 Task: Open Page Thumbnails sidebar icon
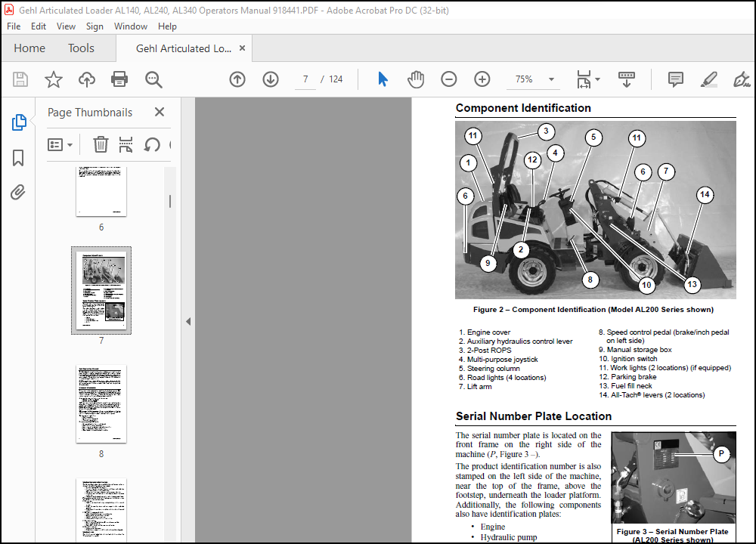pyautogui.click(x=18, y=122)
